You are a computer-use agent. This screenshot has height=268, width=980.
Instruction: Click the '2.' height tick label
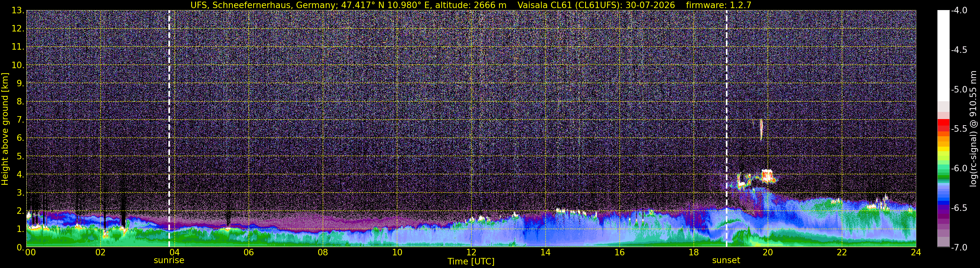click(x=20, y=211)
